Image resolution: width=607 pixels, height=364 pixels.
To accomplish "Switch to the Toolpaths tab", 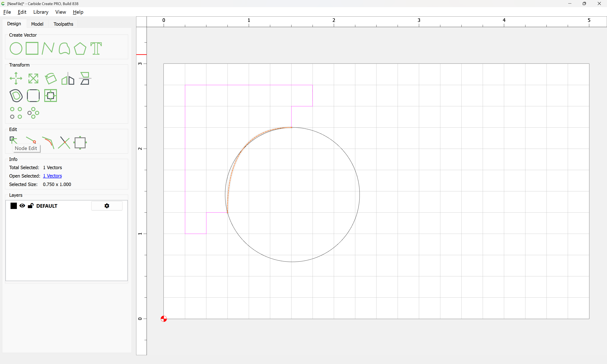I will tap(63, 24).
